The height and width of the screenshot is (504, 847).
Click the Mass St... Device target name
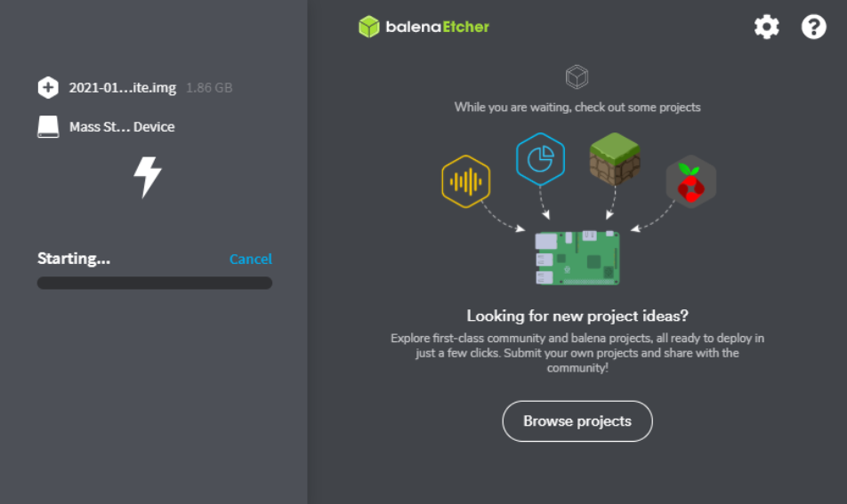(122, 127)
